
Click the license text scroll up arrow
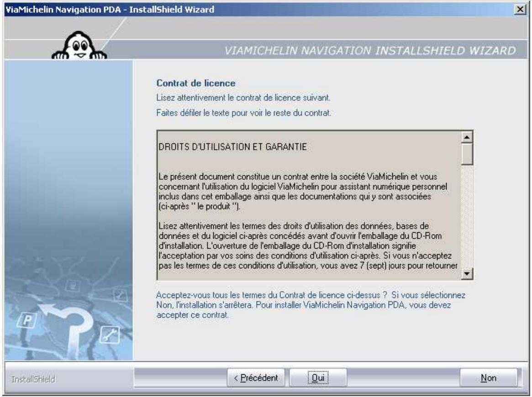(x=467, y=137)
